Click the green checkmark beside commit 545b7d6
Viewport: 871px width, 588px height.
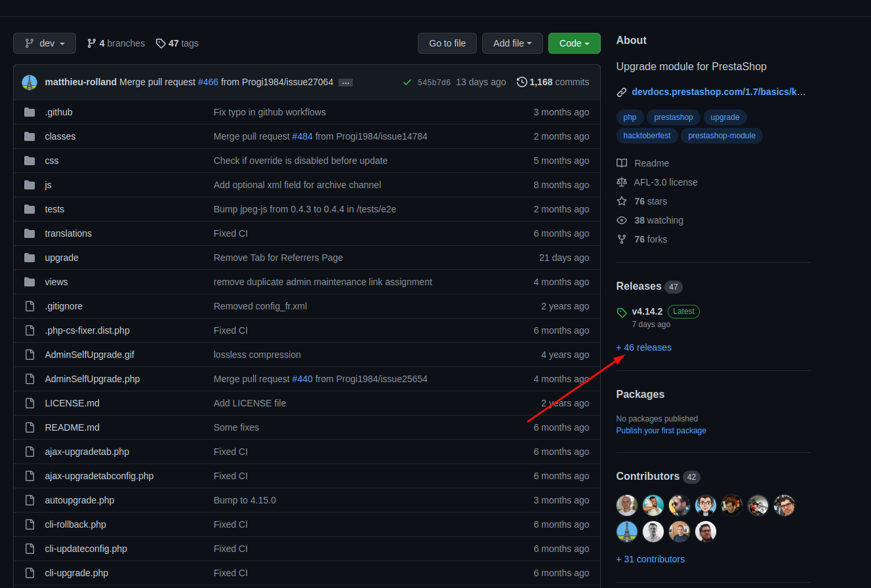tap(407, 82)
